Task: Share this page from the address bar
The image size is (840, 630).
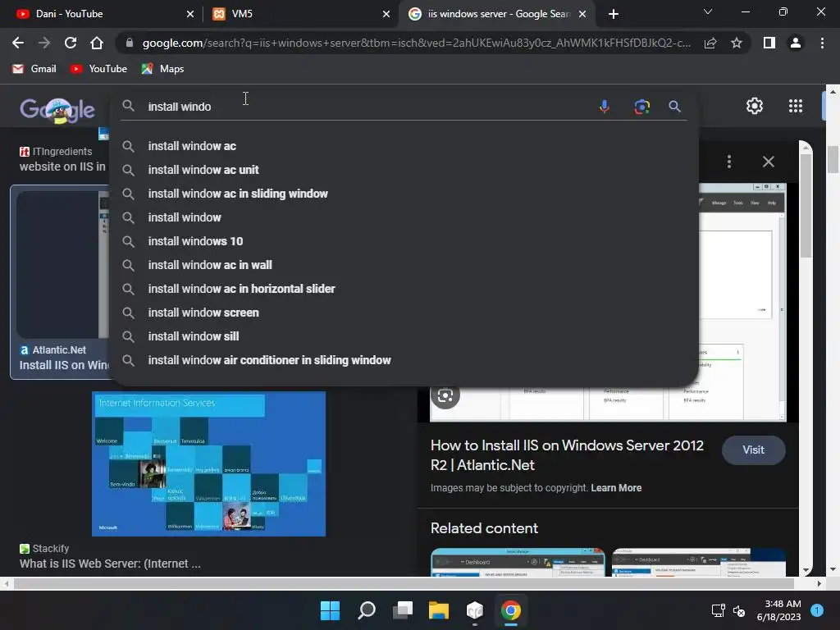Action: 710,43
